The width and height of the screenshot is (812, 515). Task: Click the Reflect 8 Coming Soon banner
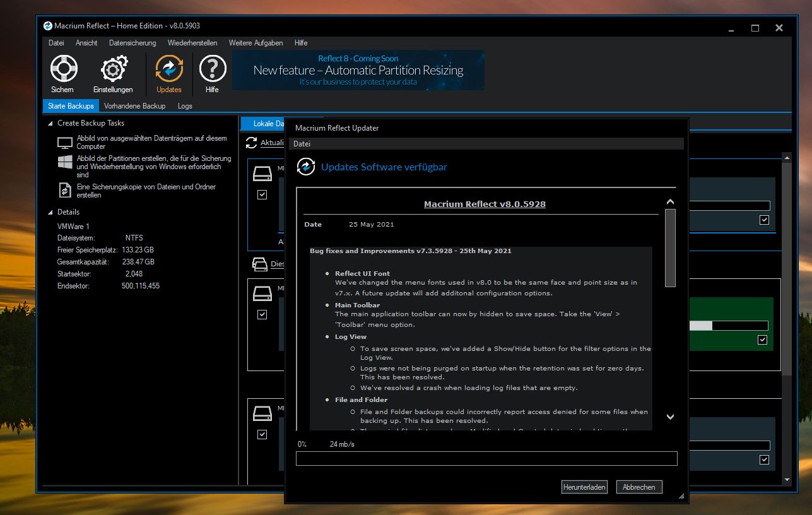coord(358,70)
